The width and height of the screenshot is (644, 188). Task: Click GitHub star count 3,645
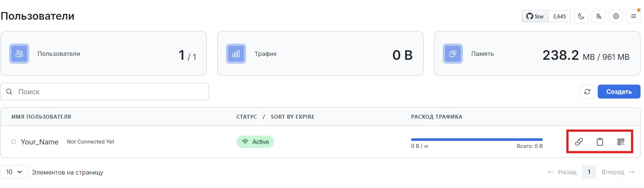coord(559,17)
